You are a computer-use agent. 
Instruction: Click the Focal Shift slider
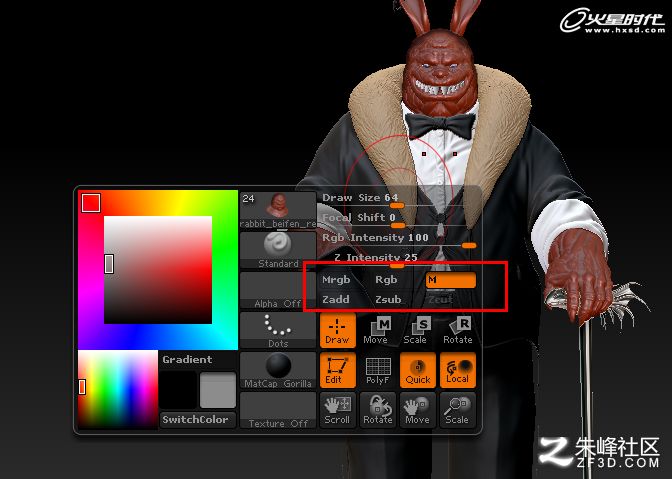tap(398, 220)
